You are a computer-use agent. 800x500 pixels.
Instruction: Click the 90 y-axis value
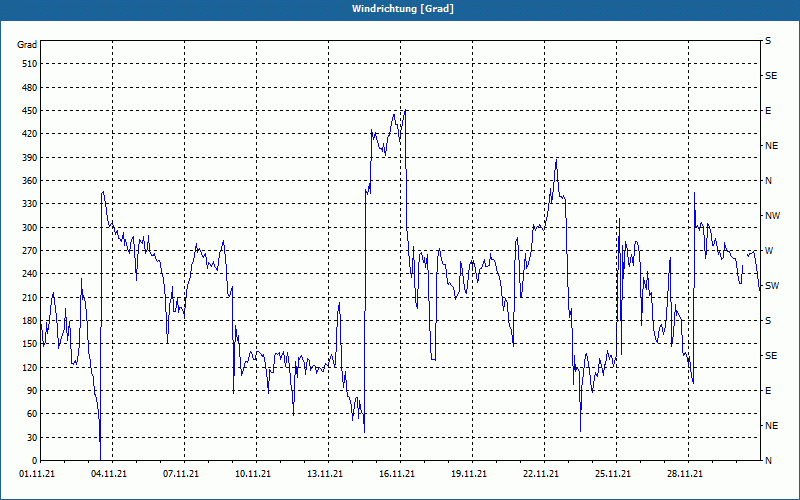(x=32, y=391)
